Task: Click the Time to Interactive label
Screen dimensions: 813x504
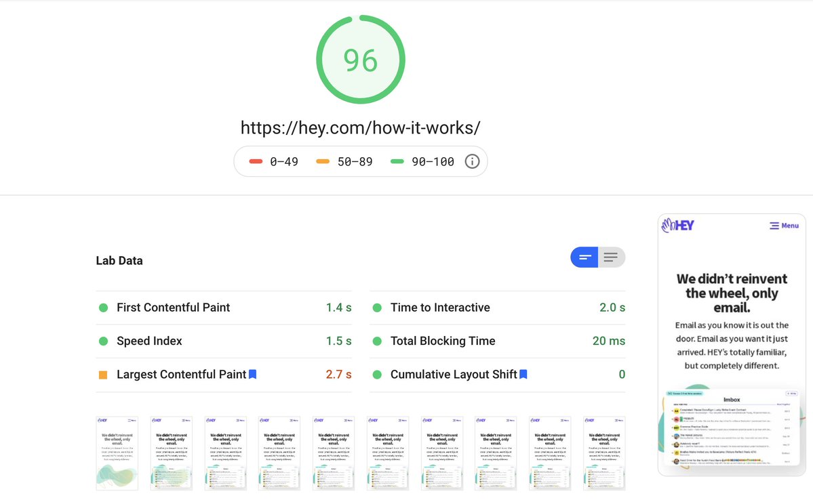Action: pos(440,308)
